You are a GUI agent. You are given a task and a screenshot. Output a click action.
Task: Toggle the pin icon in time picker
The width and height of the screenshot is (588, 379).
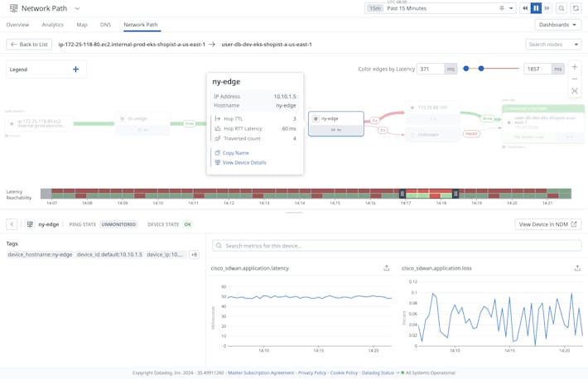pyautogui.click(x=501, y=8)
